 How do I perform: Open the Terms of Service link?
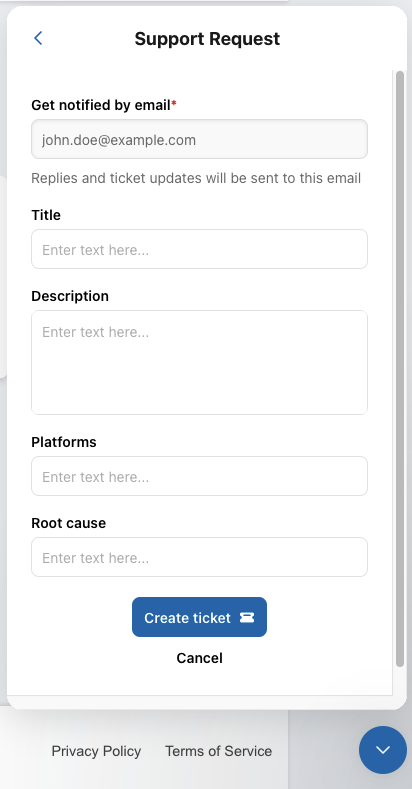click(x=218, y=751)
